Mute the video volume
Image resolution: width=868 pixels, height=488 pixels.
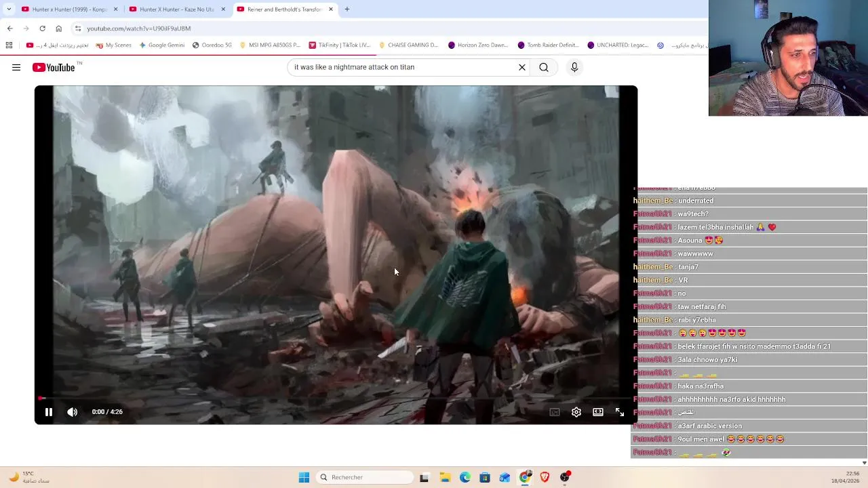tap(72, 411)
